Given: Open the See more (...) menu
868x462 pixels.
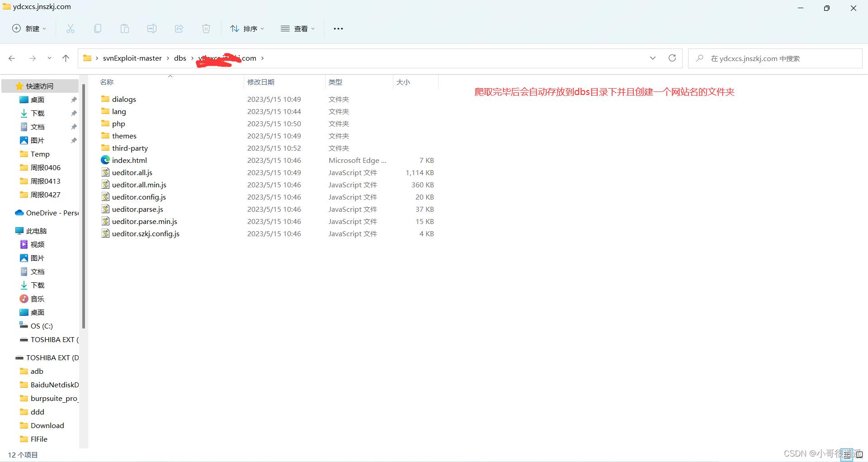Looking at the screenshot, I should pos(338,29).
